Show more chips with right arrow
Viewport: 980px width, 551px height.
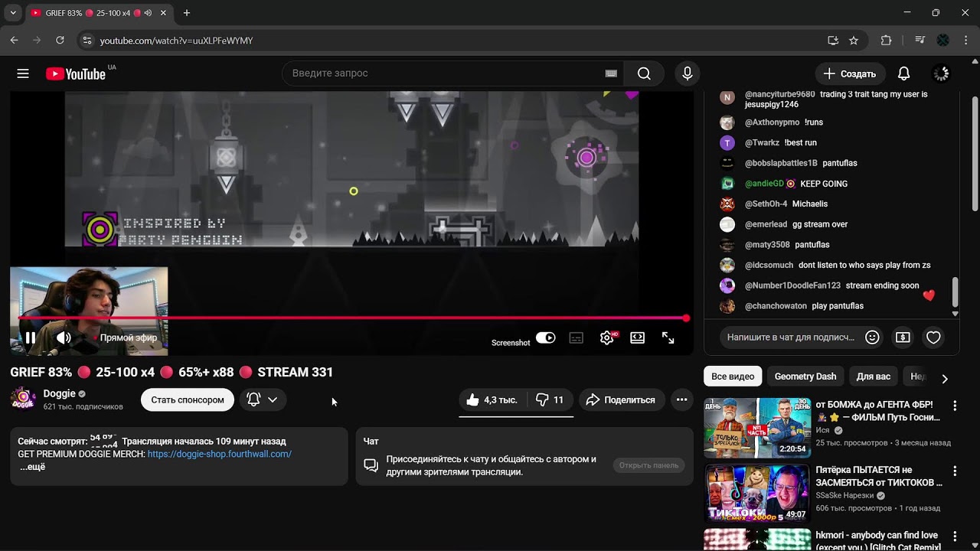click(x=945, y=378)
